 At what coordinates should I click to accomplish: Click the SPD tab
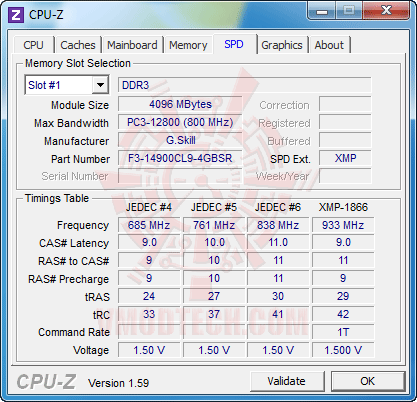pos(234,44)
